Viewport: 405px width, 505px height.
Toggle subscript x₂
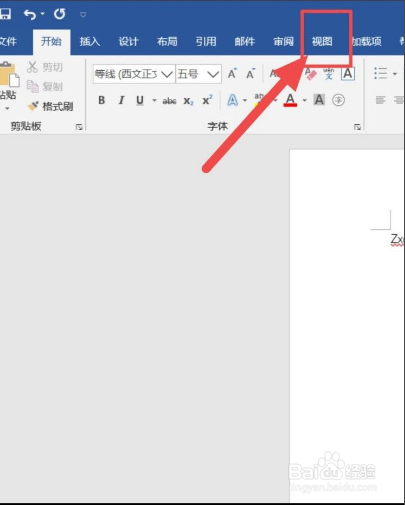coord(188,101)
